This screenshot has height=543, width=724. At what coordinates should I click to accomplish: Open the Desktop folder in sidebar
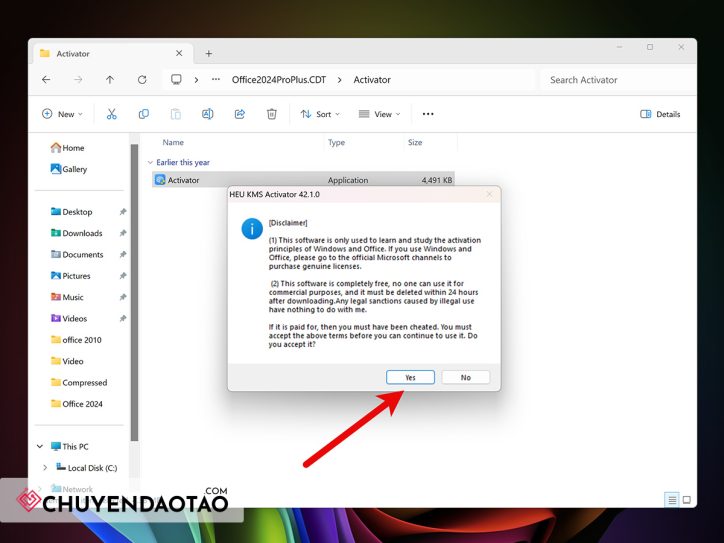click(72, 212)
